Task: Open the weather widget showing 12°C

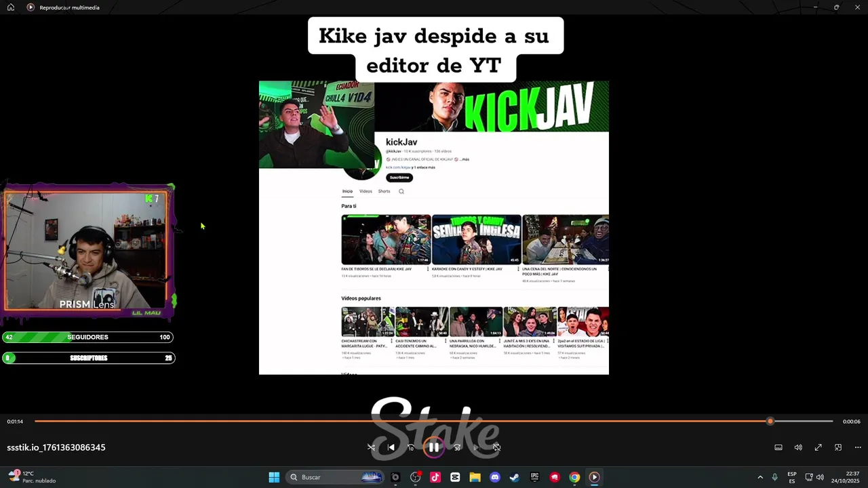Action: pyautogui.click(x=32, y=477)
